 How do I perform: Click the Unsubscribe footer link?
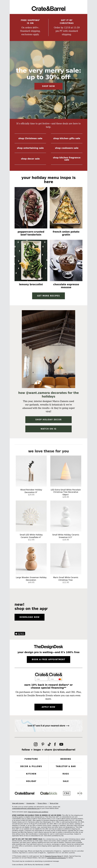[x=30, y=803]
